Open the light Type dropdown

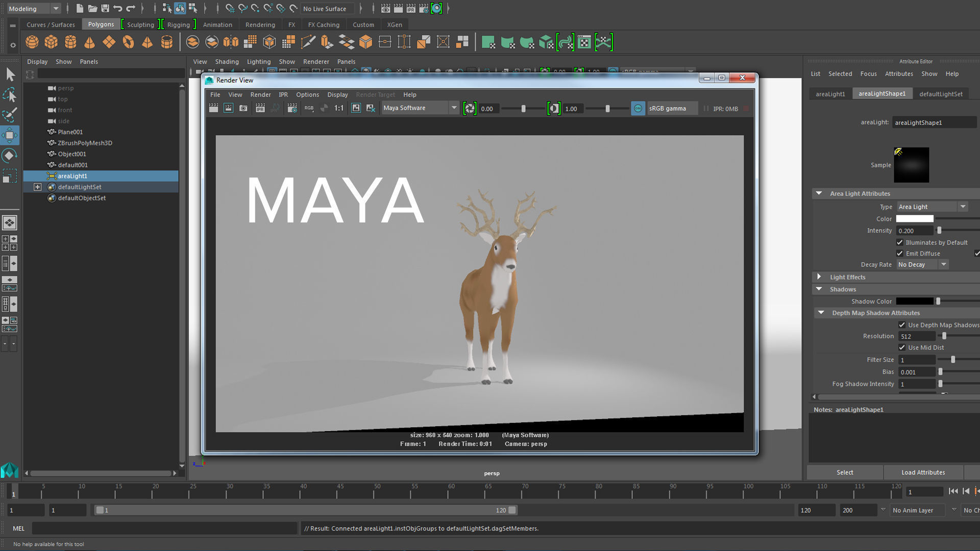(932, 207)
